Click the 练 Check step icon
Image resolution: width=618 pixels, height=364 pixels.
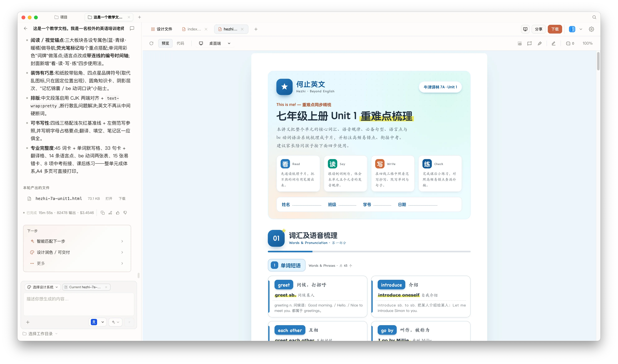coord(427,164)
